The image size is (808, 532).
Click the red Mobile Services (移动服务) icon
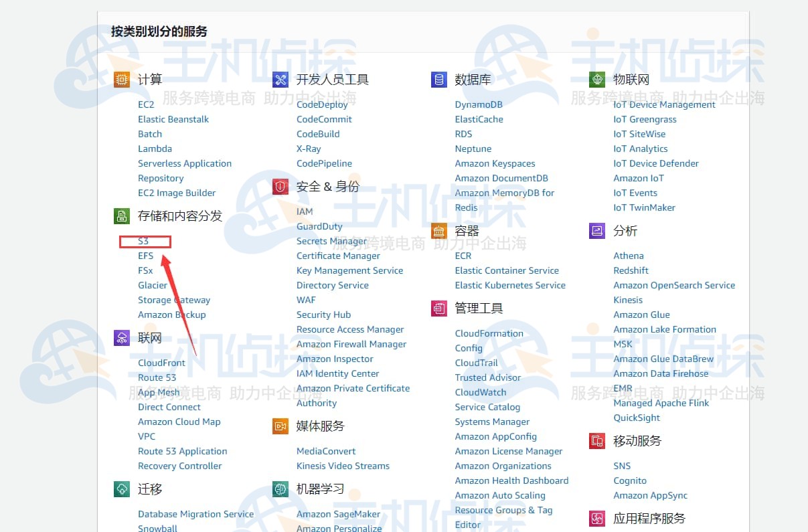coord(597,441)
